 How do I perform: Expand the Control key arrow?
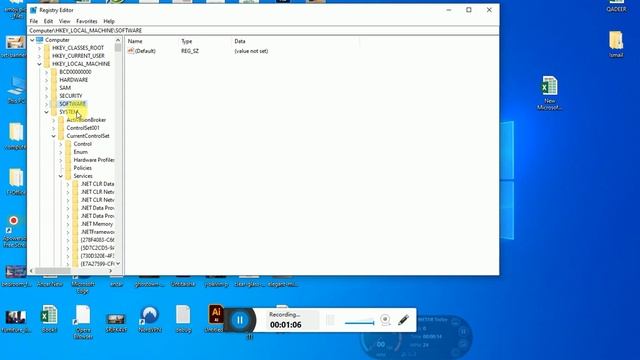(x=61, y=144)
